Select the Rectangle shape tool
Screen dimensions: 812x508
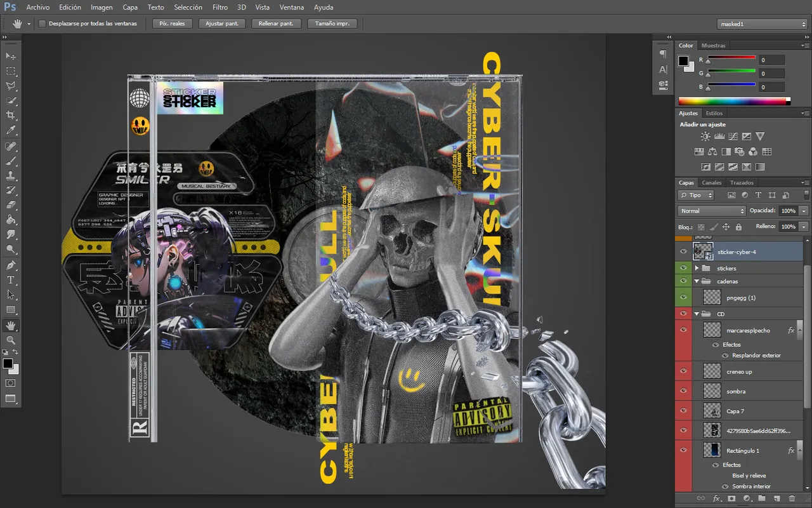(x=11, y=309)
